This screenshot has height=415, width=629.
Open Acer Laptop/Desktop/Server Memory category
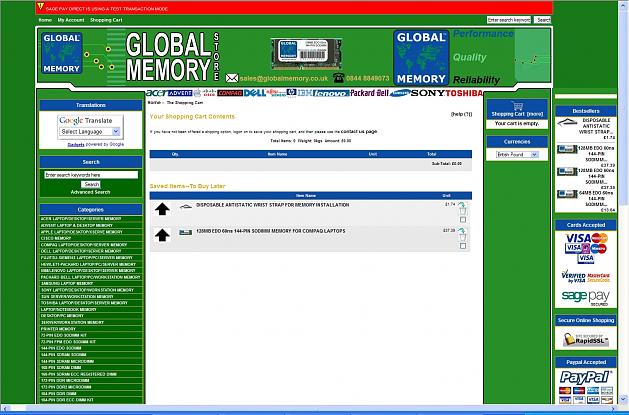click(x=81, y=219)
